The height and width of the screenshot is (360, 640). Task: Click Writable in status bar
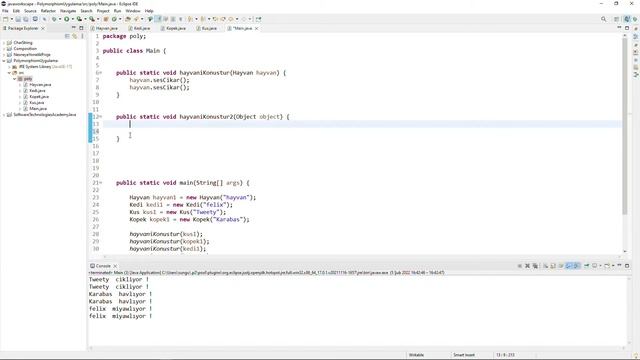tap(416, 355)
